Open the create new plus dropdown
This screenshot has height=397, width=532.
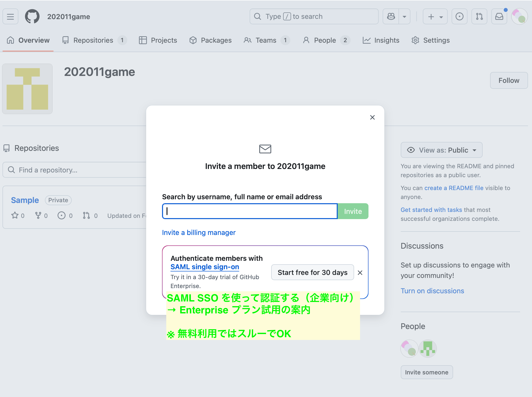pos(435,17)
